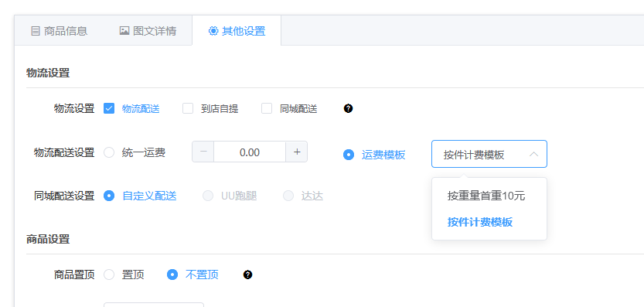Pick 按重量首重10元 from the list
The height and width of the screenshot is (307, 644).
click(489, 196)
